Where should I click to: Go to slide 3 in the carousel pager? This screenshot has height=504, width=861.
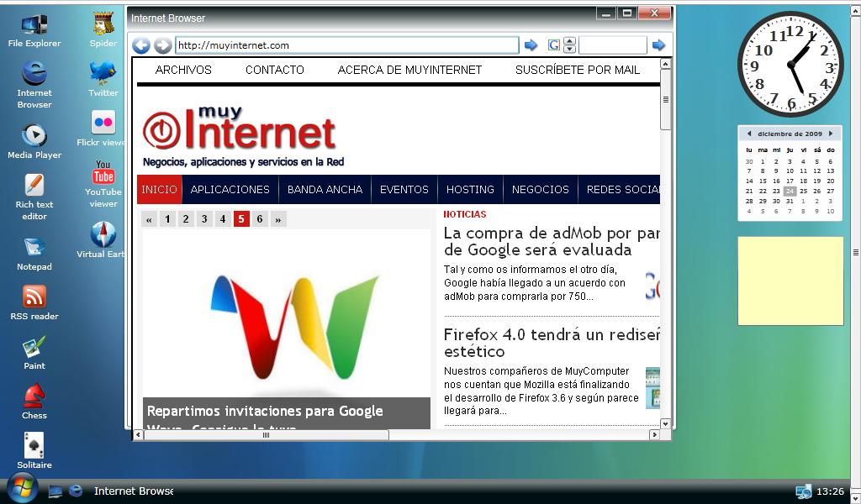coord(204,219)
